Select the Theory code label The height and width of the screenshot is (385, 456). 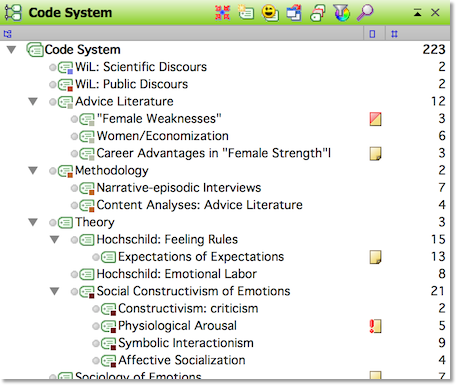pos(95,222)
